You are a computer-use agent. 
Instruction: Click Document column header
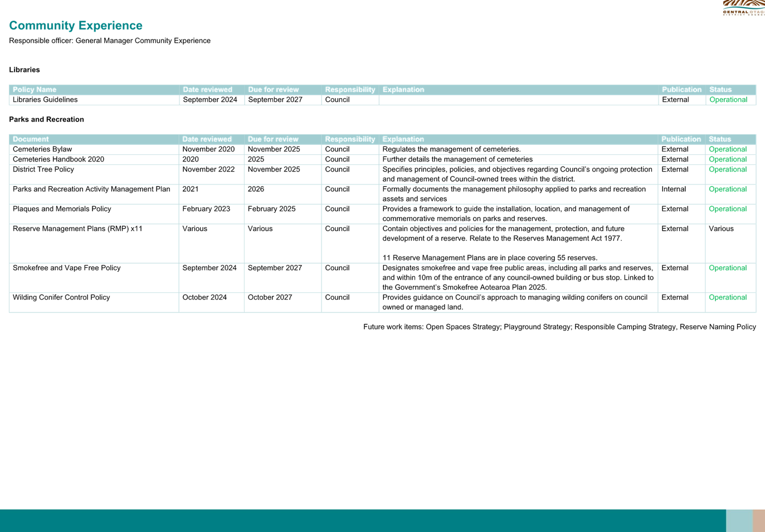[x=31, y=139]
